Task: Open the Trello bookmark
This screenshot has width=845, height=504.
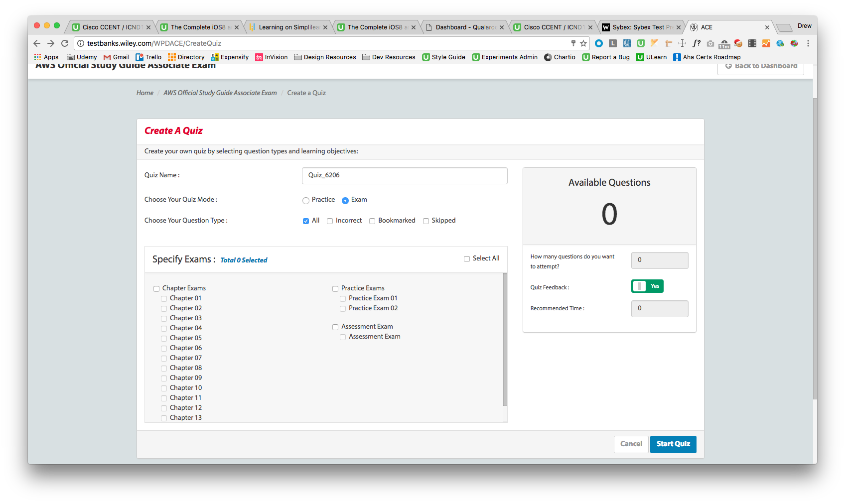Action: (148, 57)
